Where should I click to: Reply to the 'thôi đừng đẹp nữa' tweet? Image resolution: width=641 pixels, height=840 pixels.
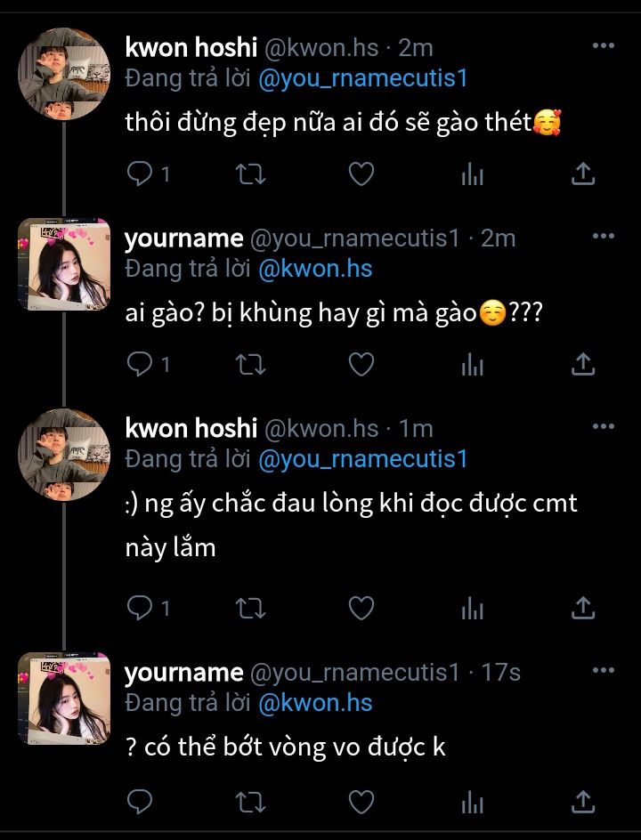[x=140, y=174]
